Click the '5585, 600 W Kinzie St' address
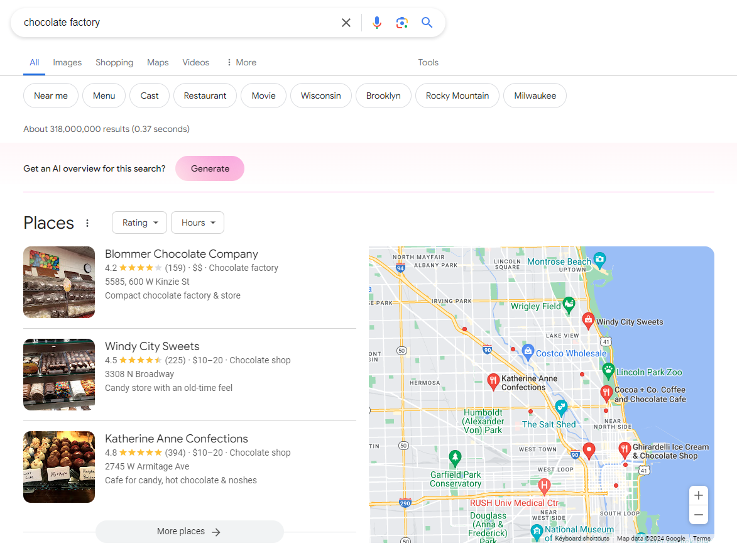The width and height of the screenshot is (737, 560). click(147, 282)
